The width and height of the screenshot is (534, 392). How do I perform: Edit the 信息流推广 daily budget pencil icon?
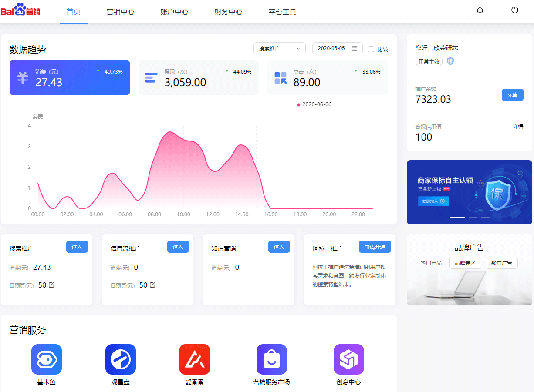click(x=152, y=285)
